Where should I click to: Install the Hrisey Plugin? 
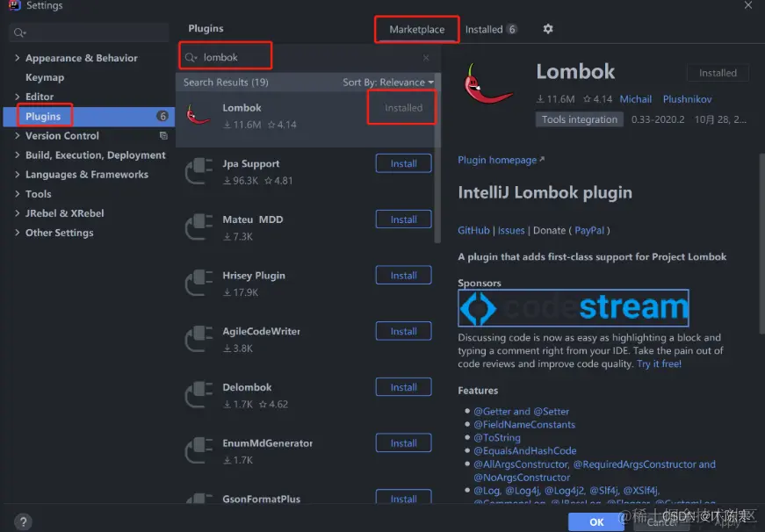coord(403,275)
